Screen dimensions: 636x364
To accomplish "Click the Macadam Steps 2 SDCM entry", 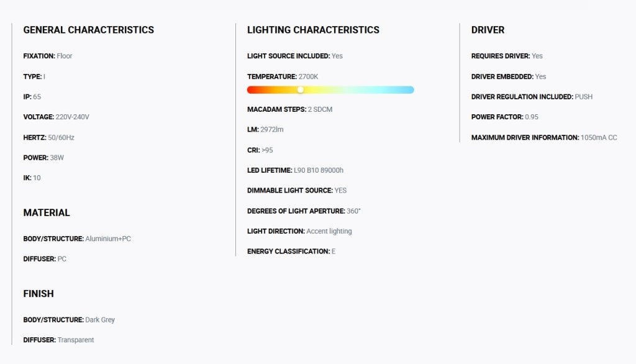I will (289, 109).
